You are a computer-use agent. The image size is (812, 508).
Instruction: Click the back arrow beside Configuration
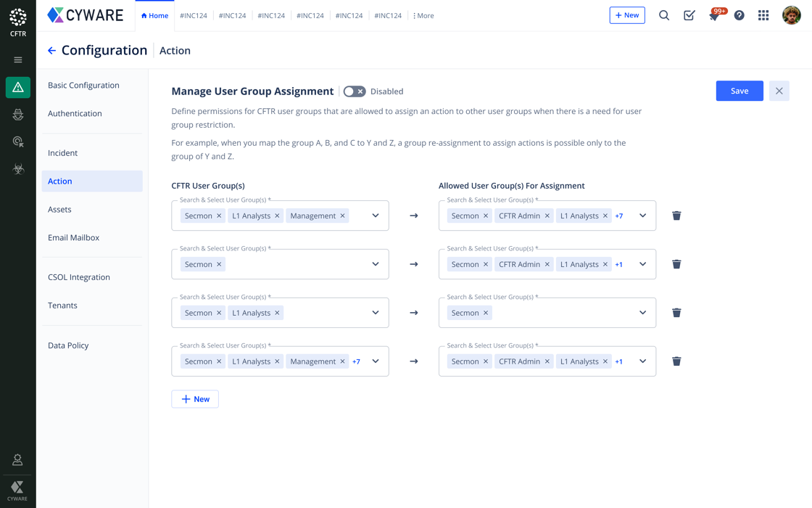tap(51, 51)
